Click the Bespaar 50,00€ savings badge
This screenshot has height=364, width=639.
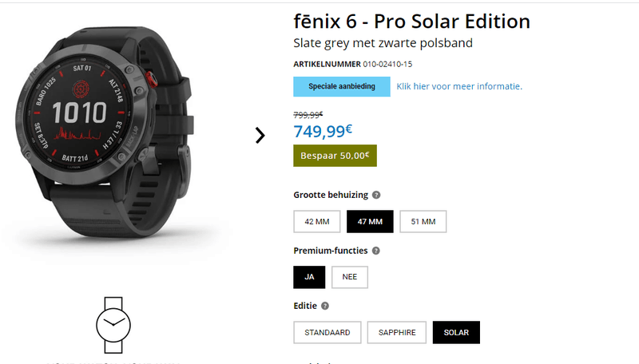[x=335, y=155]
